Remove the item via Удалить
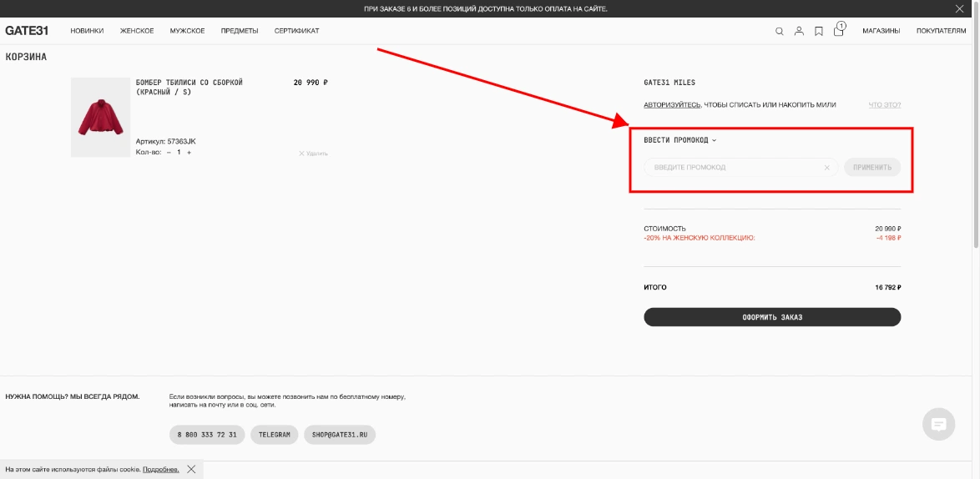 [313, 154]
